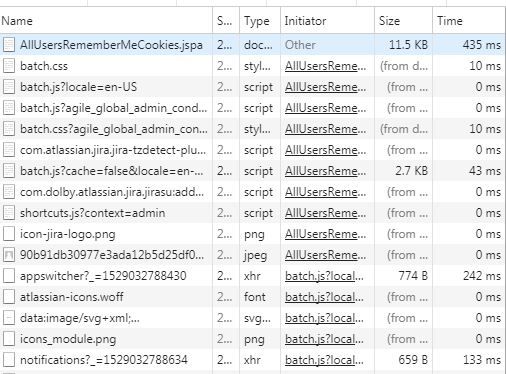Image resolution: width=506 pixels, height=374 pixels.
Task: Select the 90b91db30977e3ada12b5d25df0... jpeg request
Action: coord(253,255)
